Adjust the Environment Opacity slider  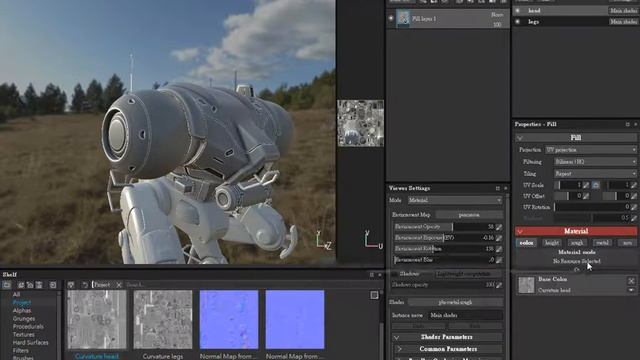[444, 227]
